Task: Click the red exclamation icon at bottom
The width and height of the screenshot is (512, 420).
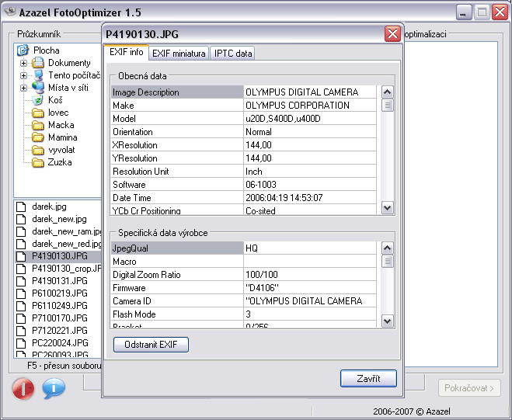Action: coord(23,388)
